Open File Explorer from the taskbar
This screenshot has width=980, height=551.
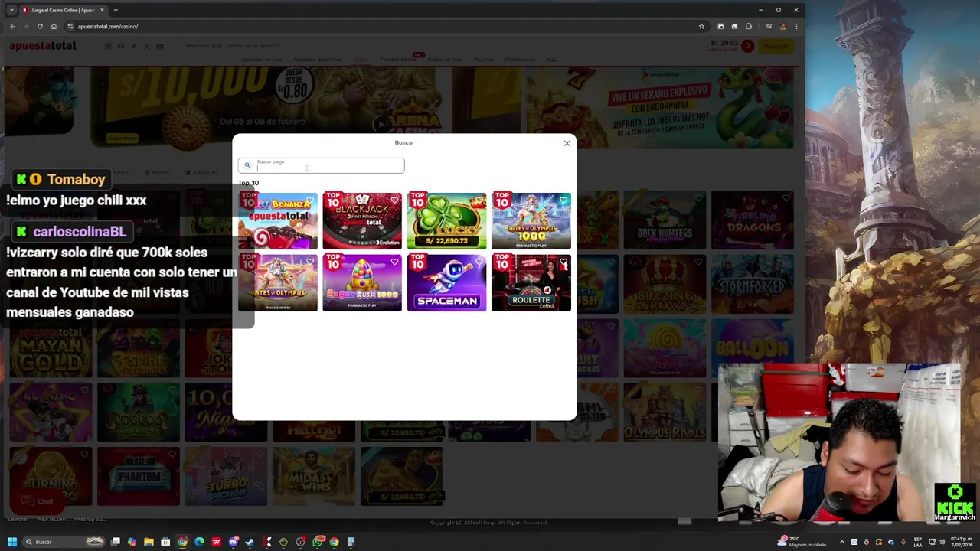coord(149,542)
